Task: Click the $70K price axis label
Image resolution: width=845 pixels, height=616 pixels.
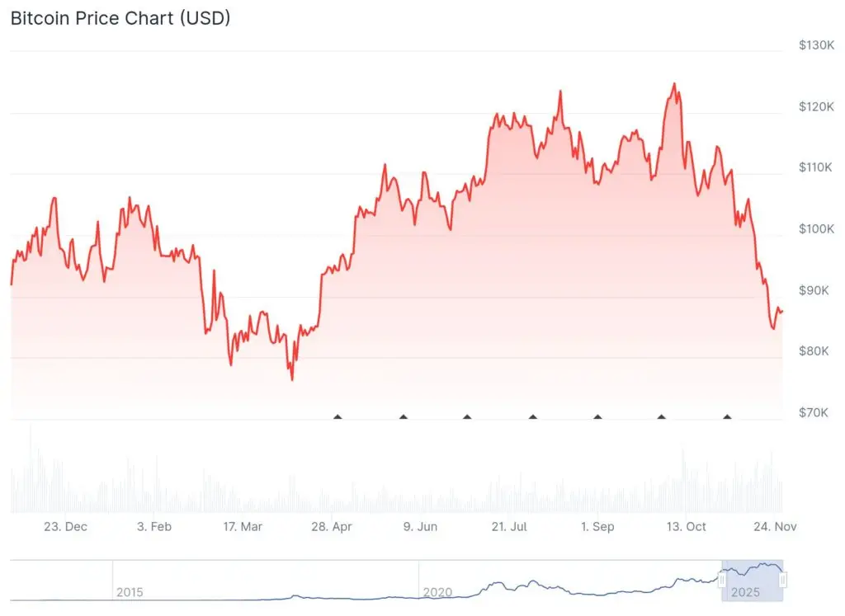Action: pyautogui.click(x=814, y=412)
